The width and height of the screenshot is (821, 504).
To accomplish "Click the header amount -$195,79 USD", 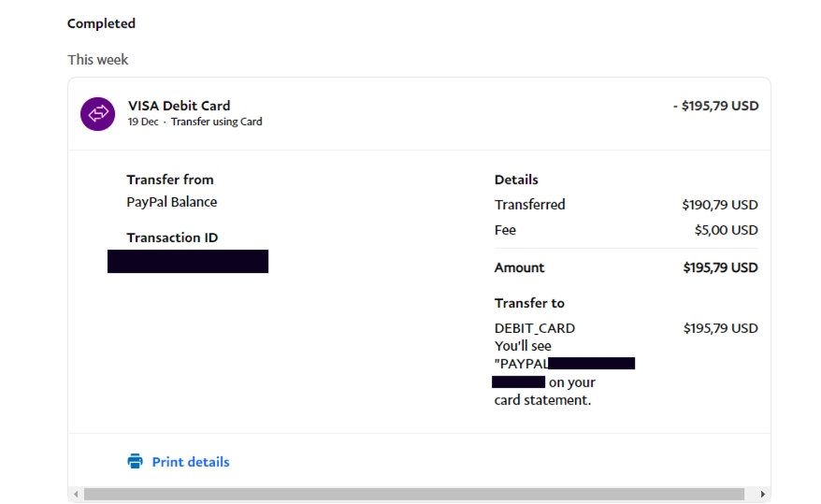I will click(715, 106).
